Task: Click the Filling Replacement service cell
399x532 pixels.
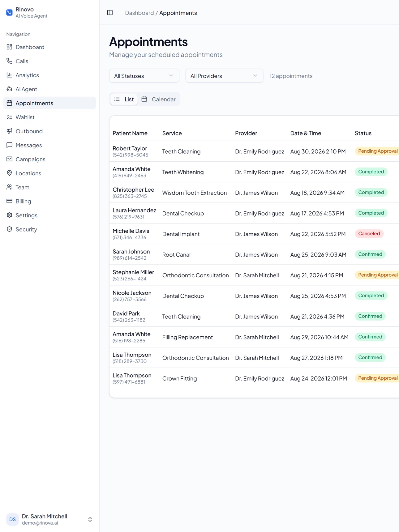Action: click(187, 337)
